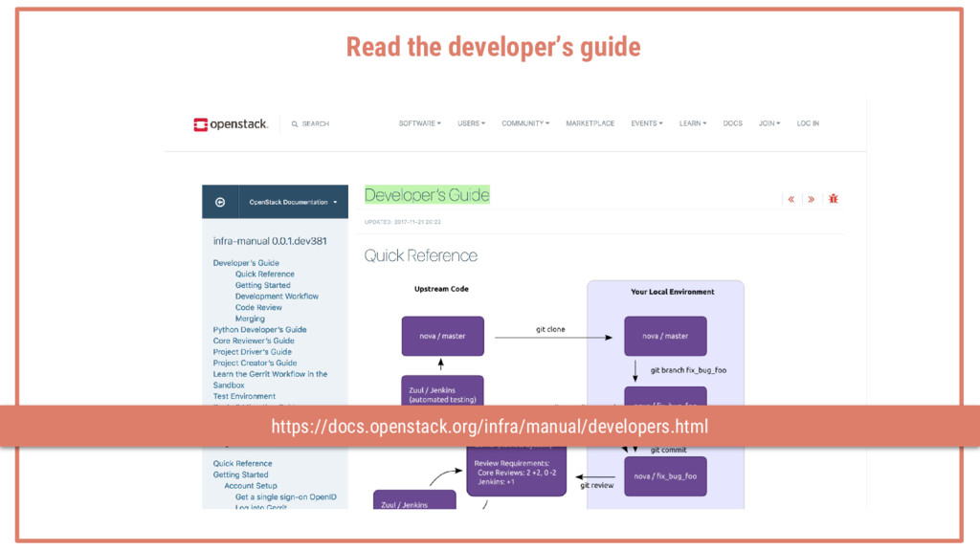The height and width of the screenshot is (551, 980).
Task: Open the Learn dropdown menu
Action: pos(693,123)
